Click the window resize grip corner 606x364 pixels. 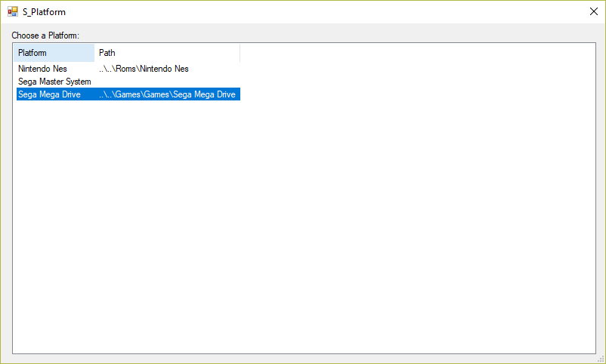[x=601, y=359]
